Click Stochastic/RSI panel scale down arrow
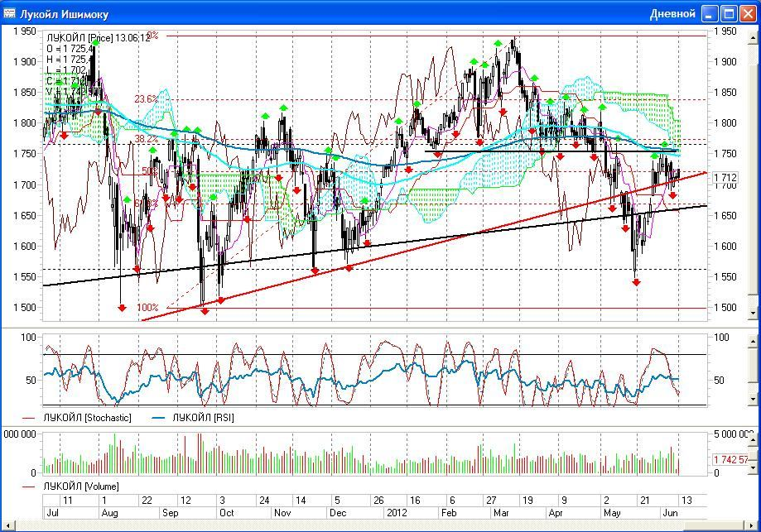Image resolution: width=761 pixels, height=532 pixels. [x=754, y=399]
